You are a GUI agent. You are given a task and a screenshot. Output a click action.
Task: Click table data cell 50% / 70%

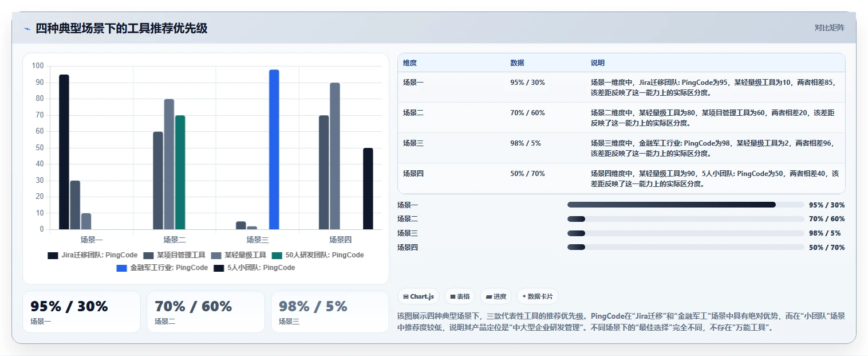[x=527, y=174]
